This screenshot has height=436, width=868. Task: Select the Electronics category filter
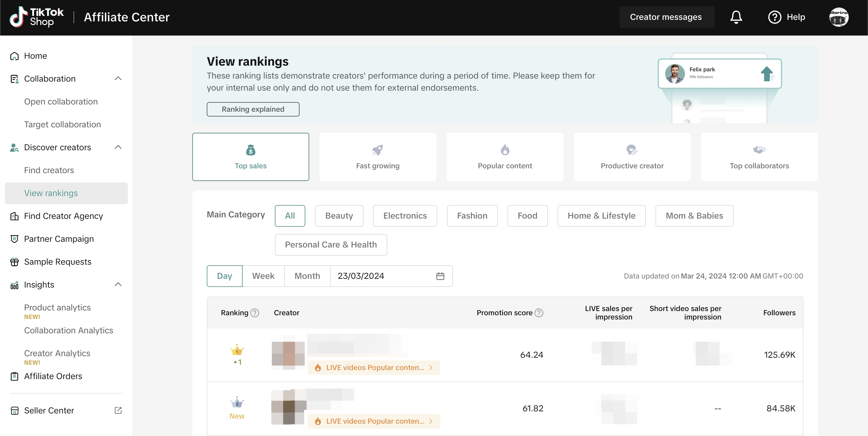click(405, 216)
